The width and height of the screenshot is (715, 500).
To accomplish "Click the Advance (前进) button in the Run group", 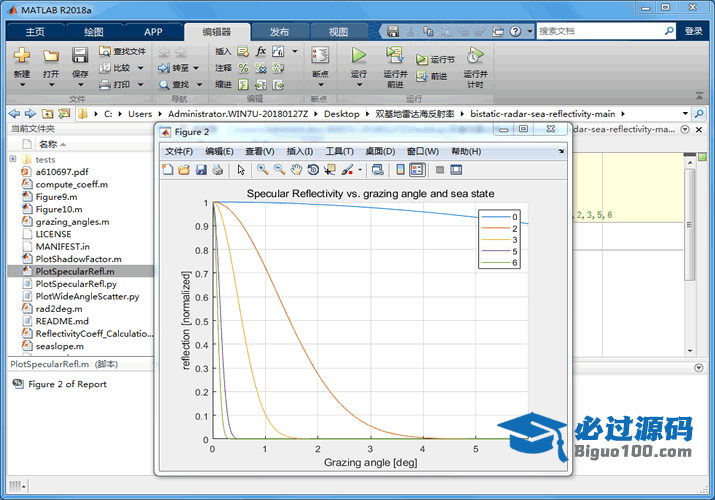I will click(432, 76).
